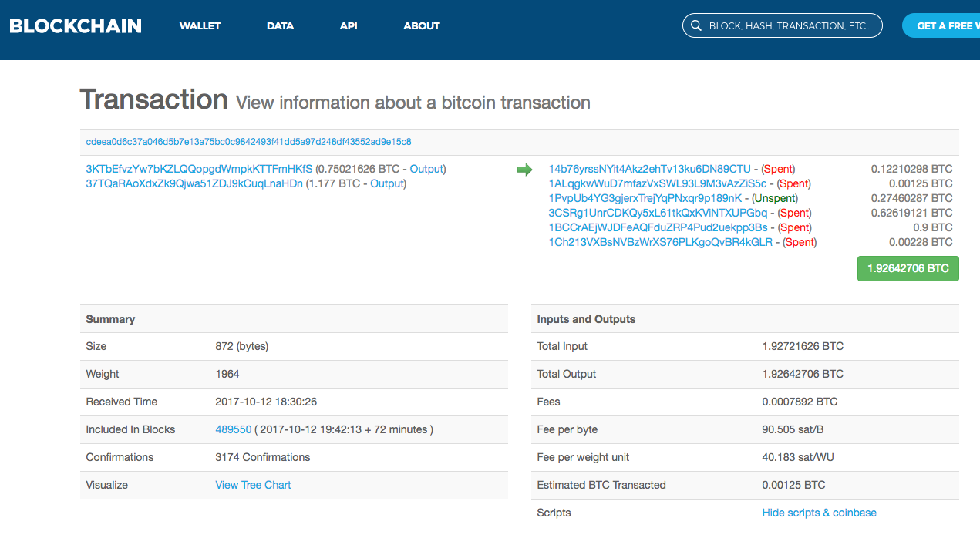Click the green transaction arrow icon
The height and width of the screenshot is (545, 980).
click(x=524, y=170)
